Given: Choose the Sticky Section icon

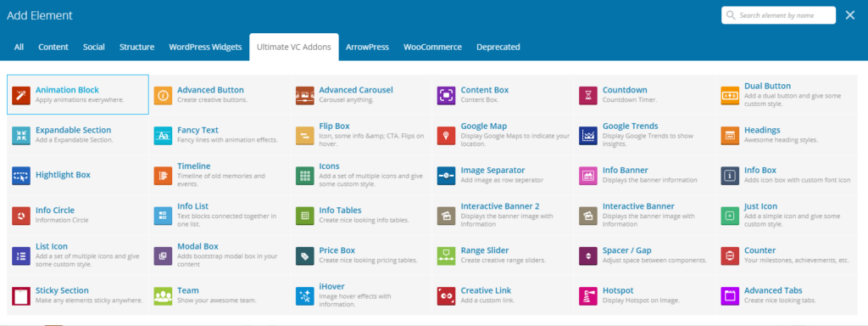Looking at the screenshot, I should [x=21, y=295].
